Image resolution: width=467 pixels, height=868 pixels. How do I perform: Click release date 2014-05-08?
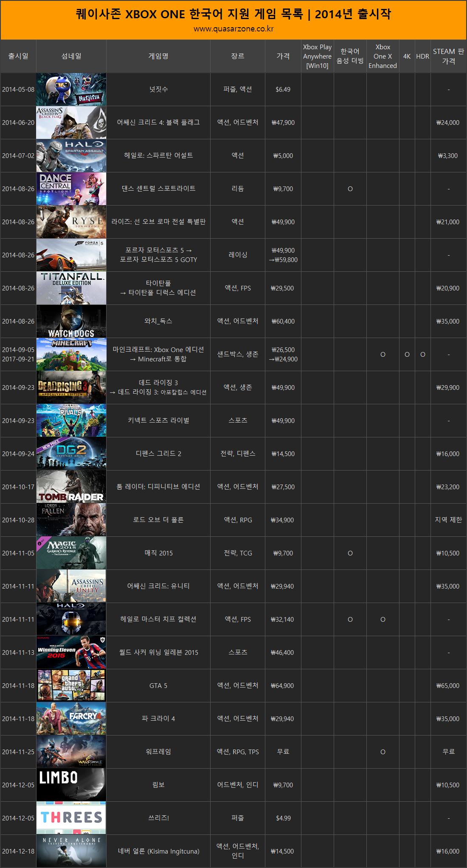(x=18, y=90)
